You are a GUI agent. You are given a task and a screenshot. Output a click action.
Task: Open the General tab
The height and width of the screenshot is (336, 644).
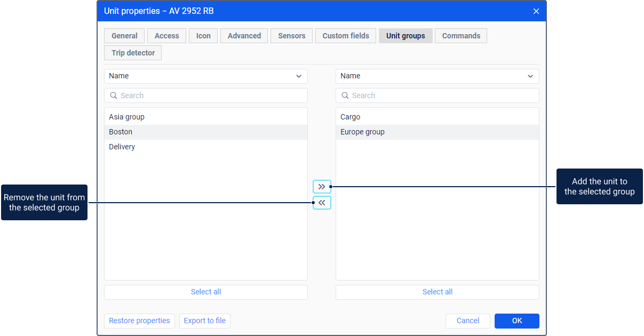pos(124,36)
